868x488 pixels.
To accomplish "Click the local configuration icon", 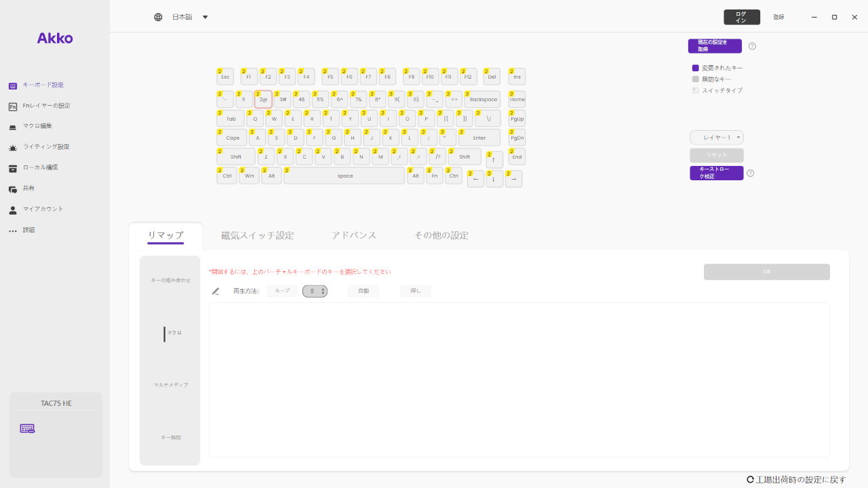I will click(x=13, y=168).
